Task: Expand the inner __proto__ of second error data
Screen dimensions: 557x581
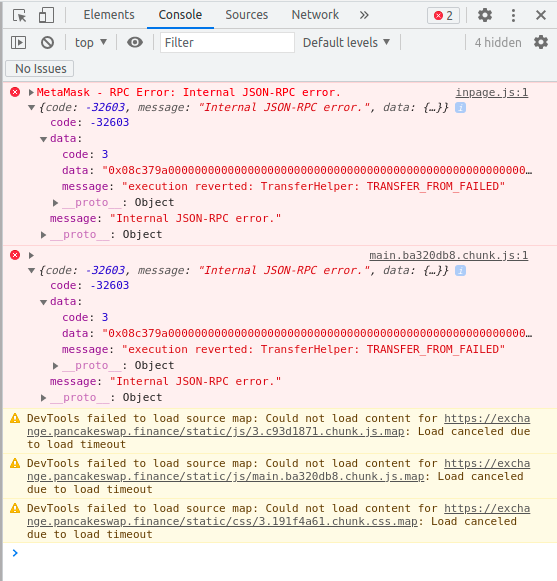Action: [55, 366]
